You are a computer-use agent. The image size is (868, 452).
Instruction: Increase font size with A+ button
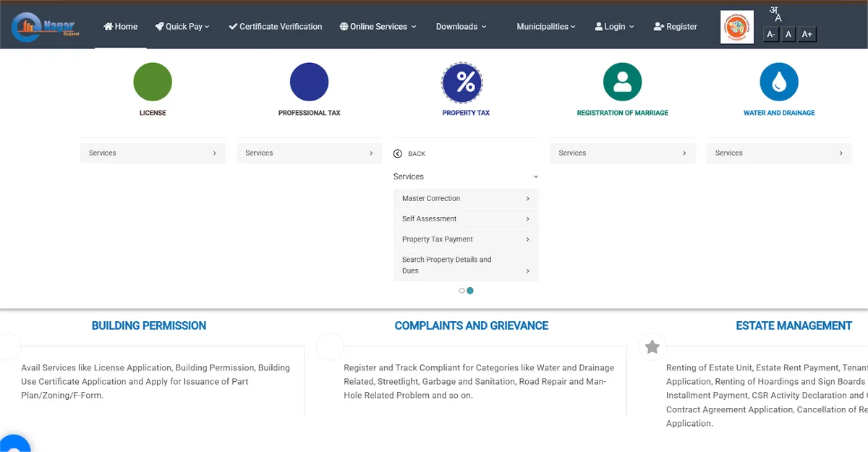pyautogui.click(x=807, y=34)
